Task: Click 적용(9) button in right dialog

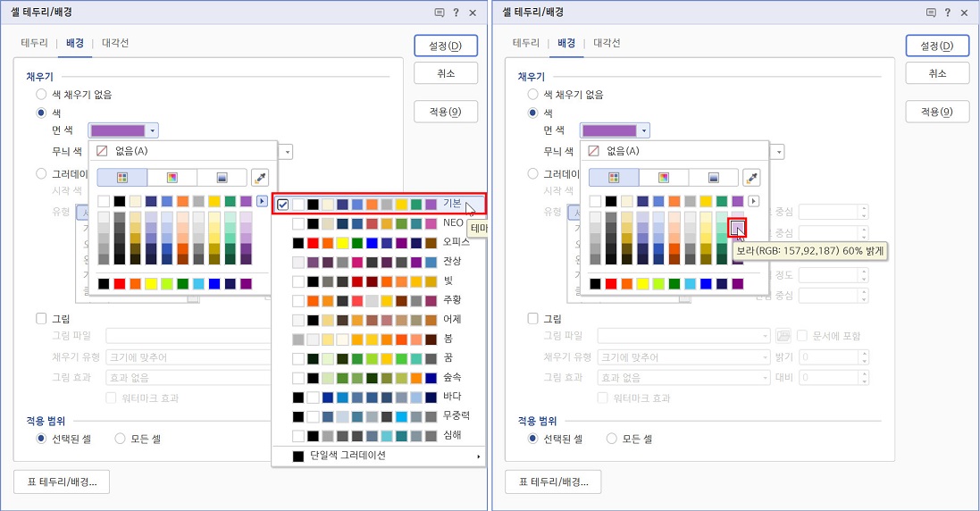Action: coord(937,112)
